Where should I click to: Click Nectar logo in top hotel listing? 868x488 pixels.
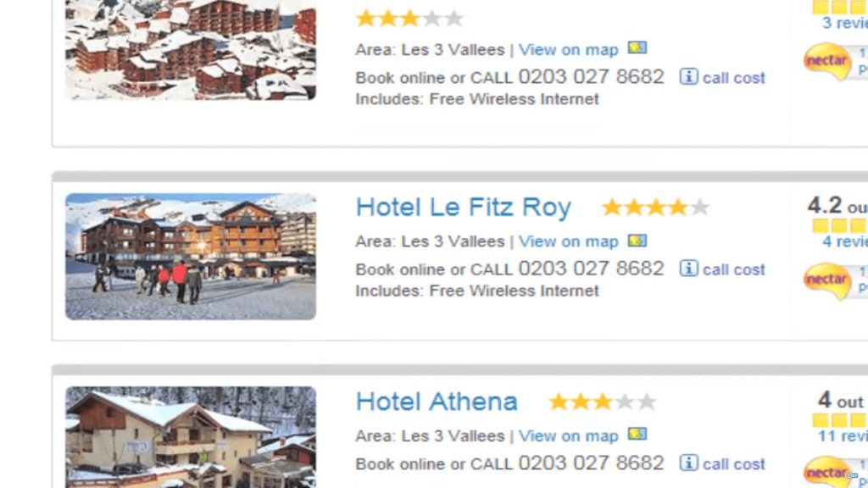click(826, 62)
